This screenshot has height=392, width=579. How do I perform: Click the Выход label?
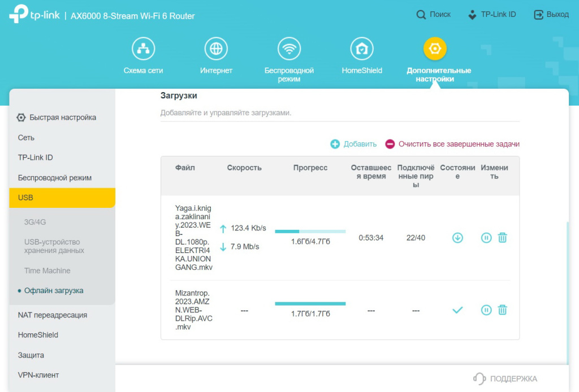[x=558, y=14]
